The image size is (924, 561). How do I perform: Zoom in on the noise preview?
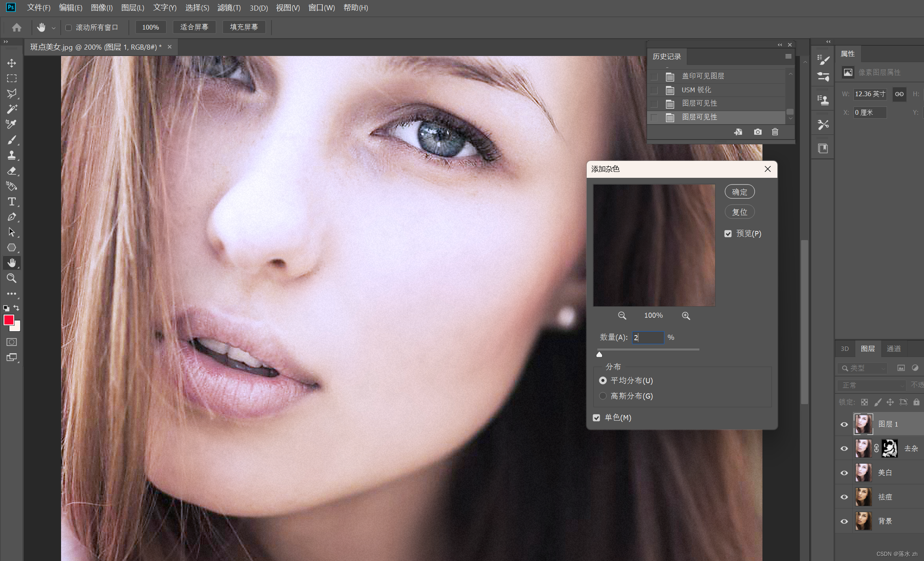click(686, 315)
